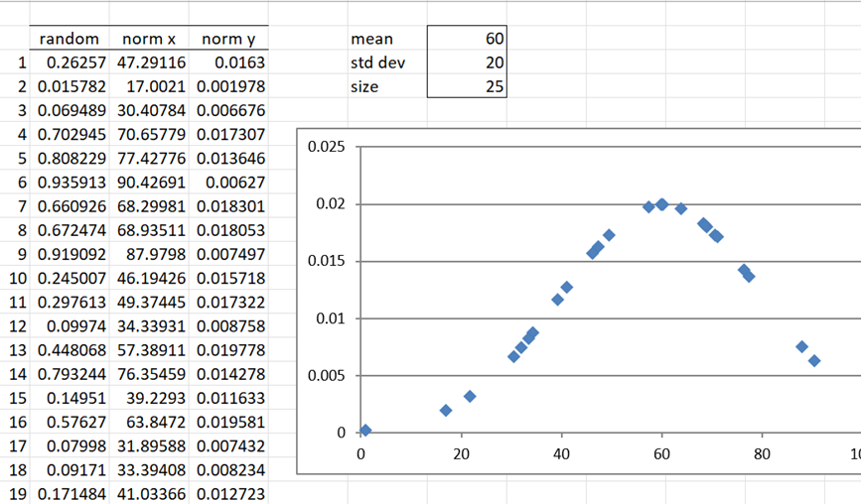861x504 pixels.
Task: Select the mean value cell containing 60
Action: pos(467,39)
